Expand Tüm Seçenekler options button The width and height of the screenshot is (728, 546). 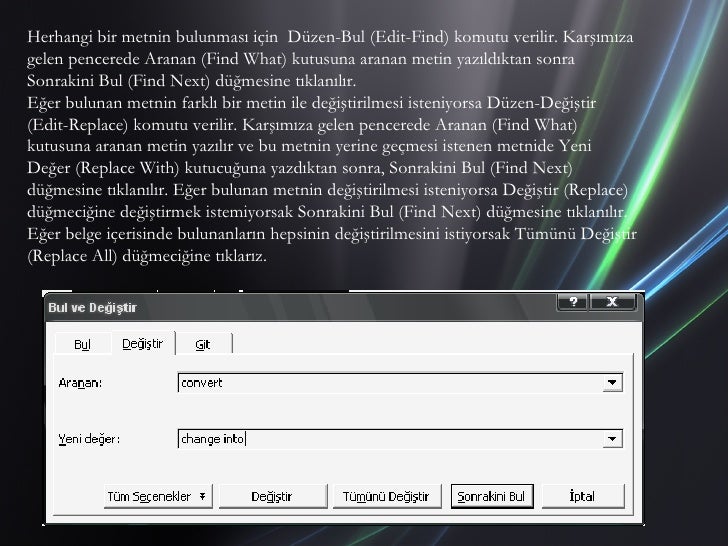[158, 496]
